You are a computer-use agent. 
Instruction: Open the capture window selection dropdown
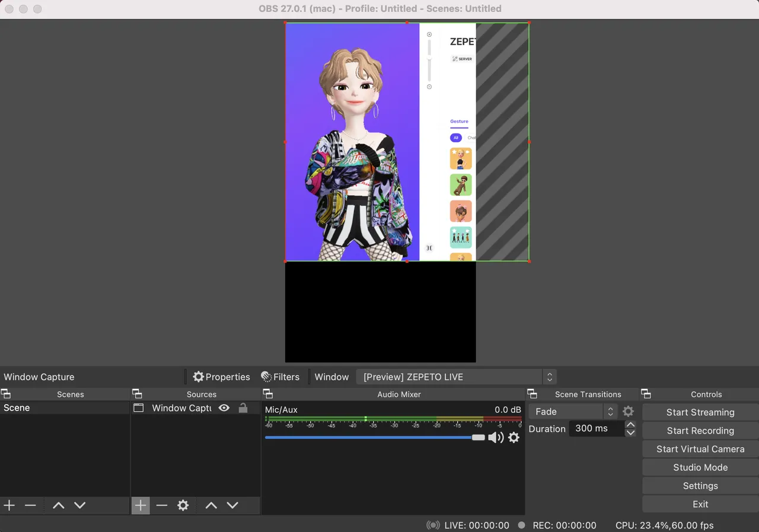click(x=449, y=377)
